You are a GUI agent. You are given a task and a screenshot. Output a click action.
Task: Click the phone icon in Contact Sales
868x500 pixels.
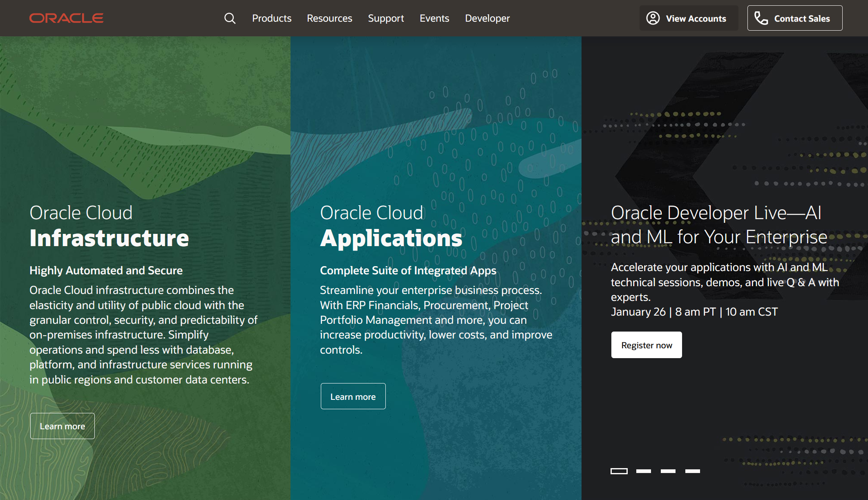click(761, 18)
